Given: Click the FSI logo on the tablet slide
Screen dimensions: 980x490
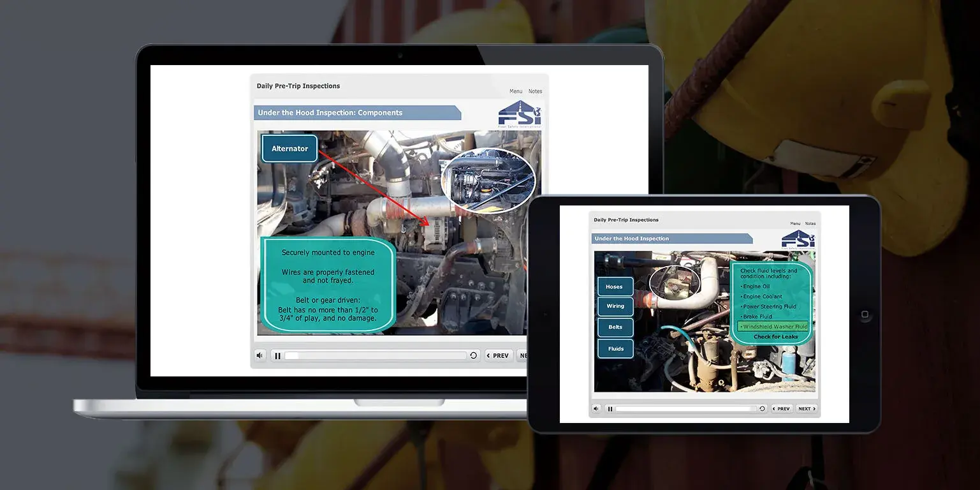Looking at the screenshot, I should (x=798, y=239).
